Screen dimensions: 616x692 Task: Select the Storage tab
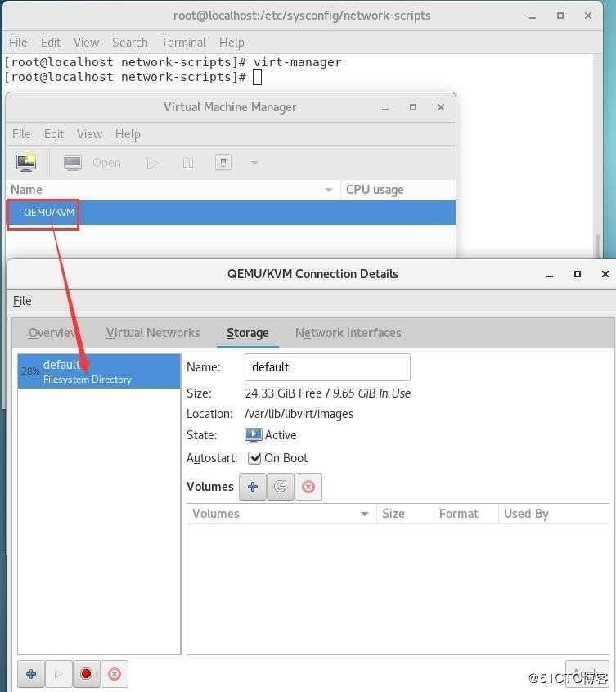tap(248, 333)
